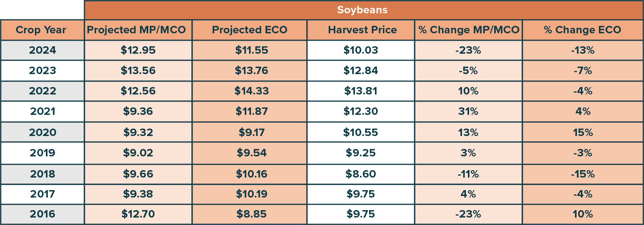Click the 2021 crop year cell
The width and height of the screenshot is (644, 225).
click(x=42, y=112)
